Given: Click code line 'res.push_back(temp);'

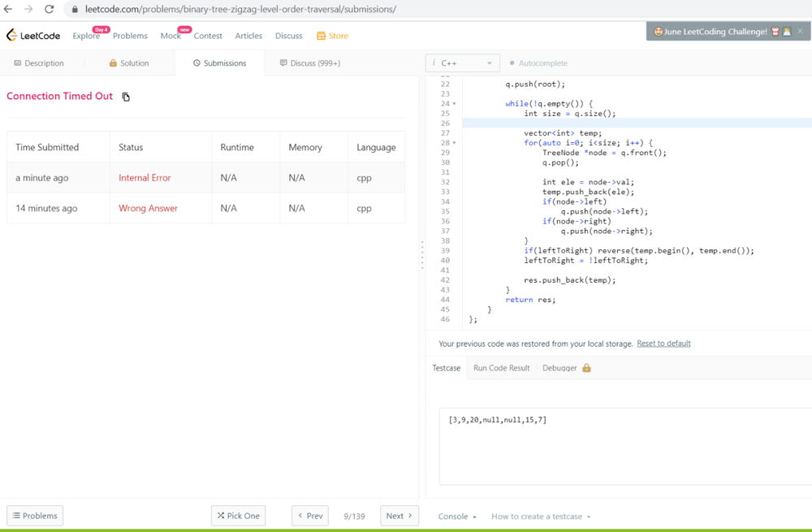Looking at the screenshot, I should pos(570,280).
